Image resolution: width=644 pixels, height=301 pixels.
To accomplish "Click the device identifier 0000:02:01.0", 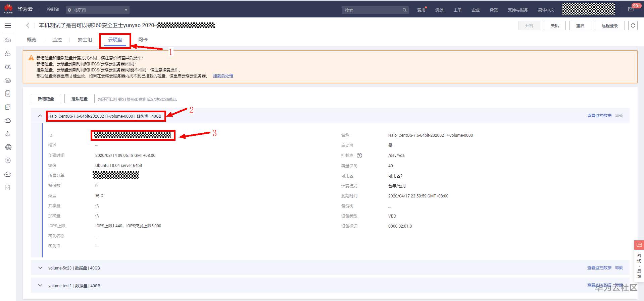I will (x=400, y=226).
